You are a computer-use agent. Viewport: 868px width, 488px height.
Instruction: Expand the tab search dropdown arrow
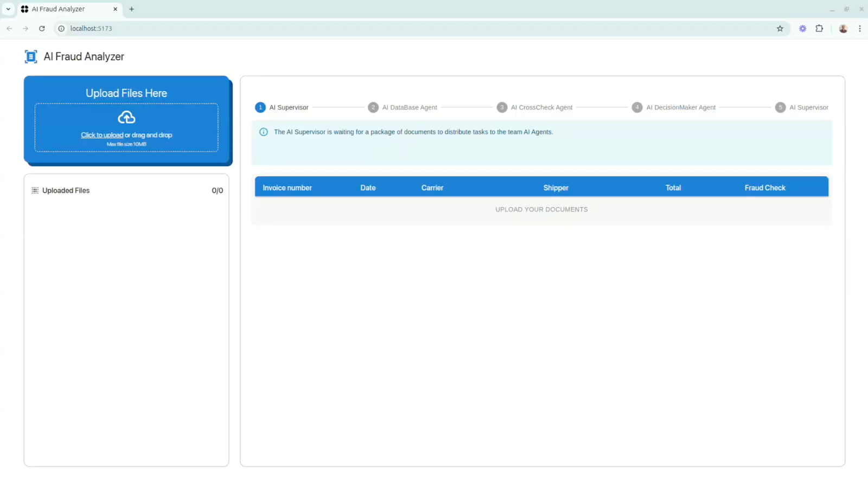click(x=8, y=9)
